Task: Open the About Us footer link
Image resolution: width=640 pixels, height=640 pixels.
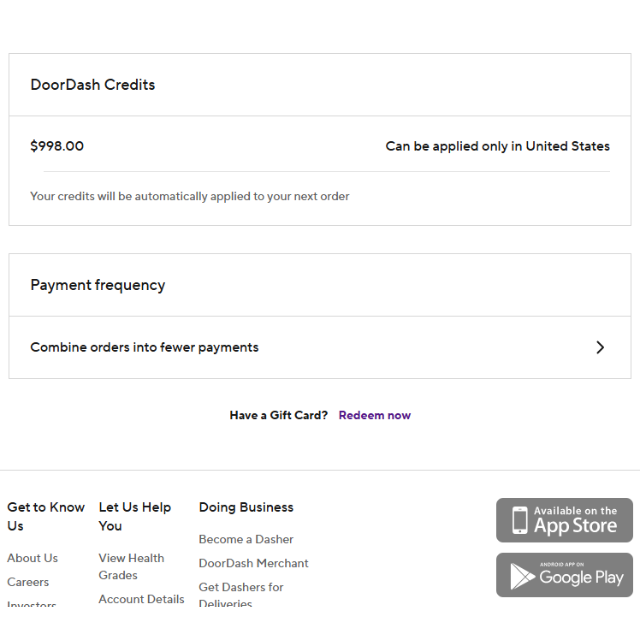Action: [33, 558]
